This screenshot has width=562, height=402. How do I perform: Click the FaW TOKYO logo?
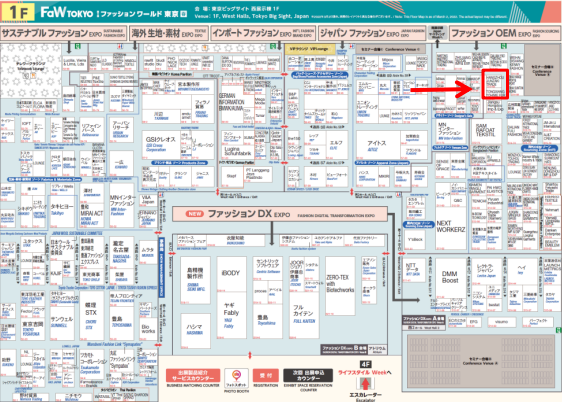click(x=67, y=13)
